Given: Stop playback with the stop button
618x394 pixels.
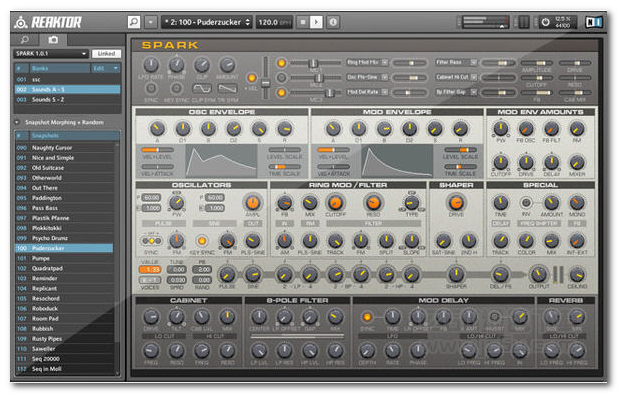Looking at the screenshot, I should coord(303,22).
